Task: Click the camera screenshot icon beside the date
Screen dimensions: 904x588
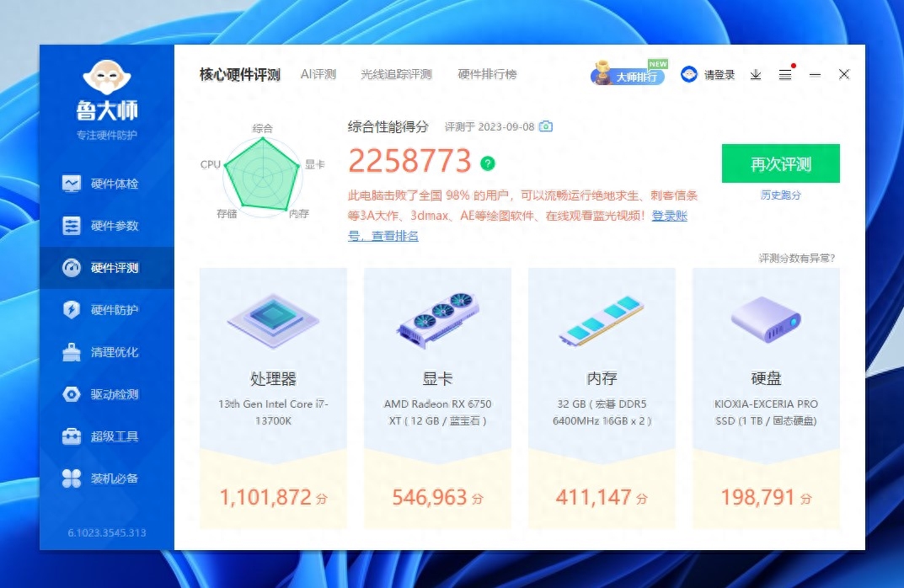Action: 545,126
